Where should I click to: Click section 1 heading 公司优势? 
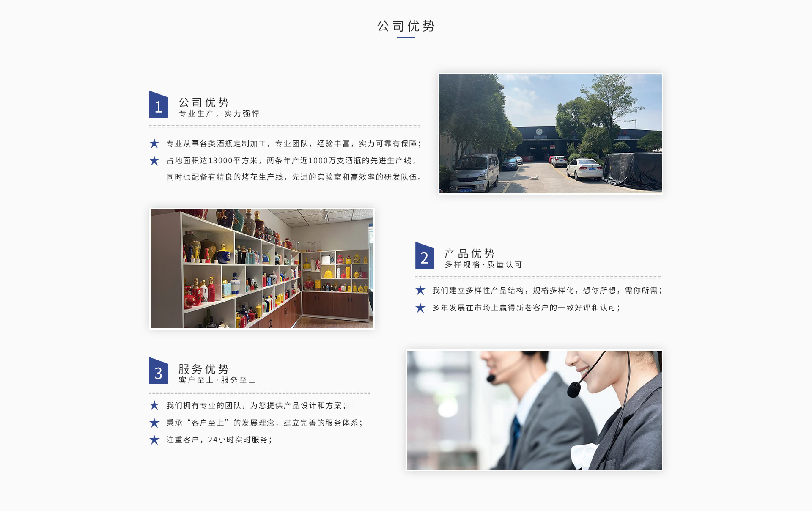click(204, 102)
